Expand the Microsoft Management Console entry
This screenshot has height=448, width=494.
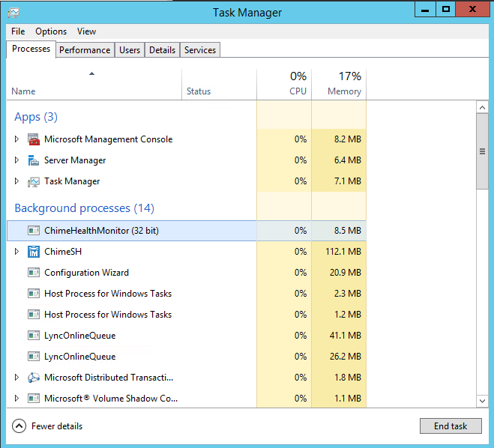[x=16, y=139]
